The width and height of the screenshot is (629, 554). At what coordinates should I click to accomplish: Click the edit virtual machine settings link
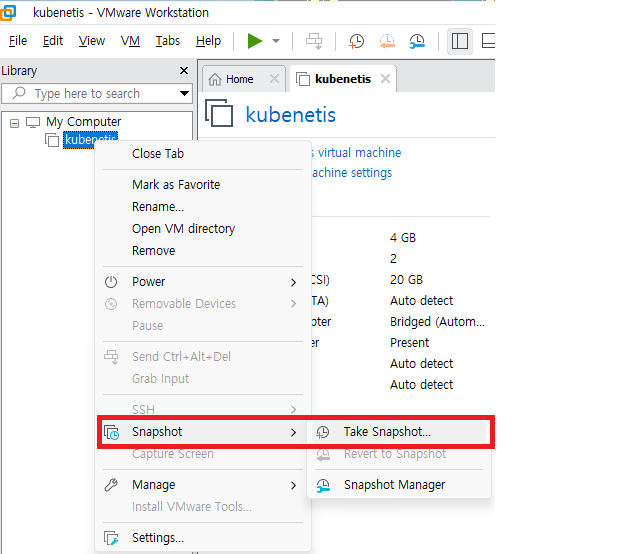pos(352,172)
